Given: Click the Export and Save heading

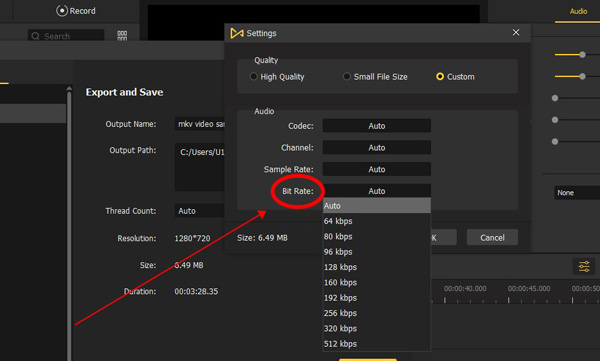Looking at the screenshot, I should (124, 92).
